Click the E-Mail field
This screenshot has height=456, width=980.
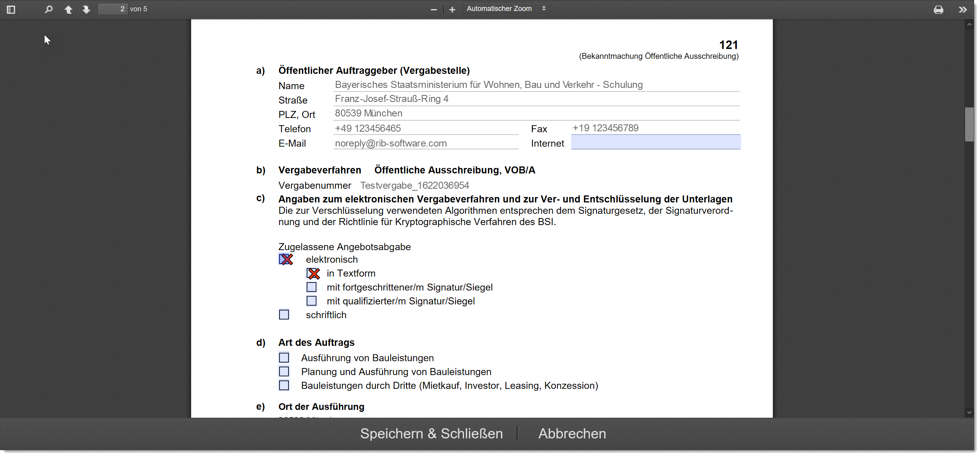[426, 143]
